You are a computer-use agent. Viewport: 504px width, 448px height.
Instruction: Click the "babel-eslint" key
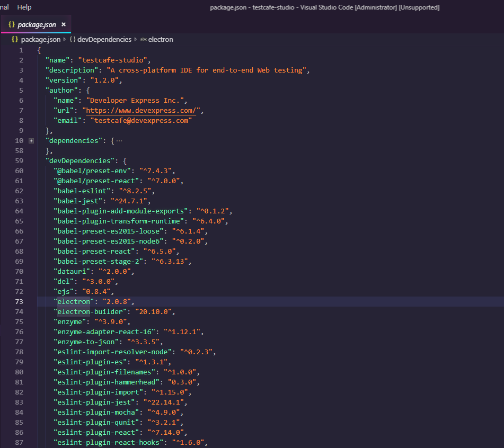click(82, 191)
